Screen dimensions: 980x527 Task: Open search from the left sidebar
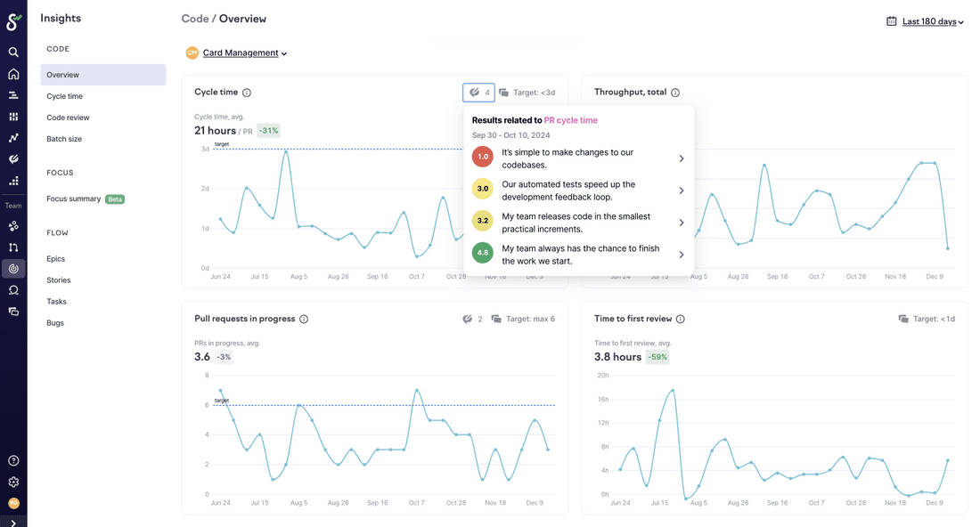pyautogui.click(x=13, y=53)
